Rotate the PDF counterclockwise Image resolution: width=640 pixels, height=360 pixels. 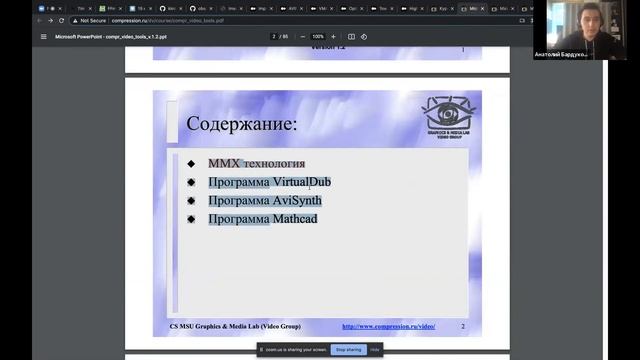364,37
